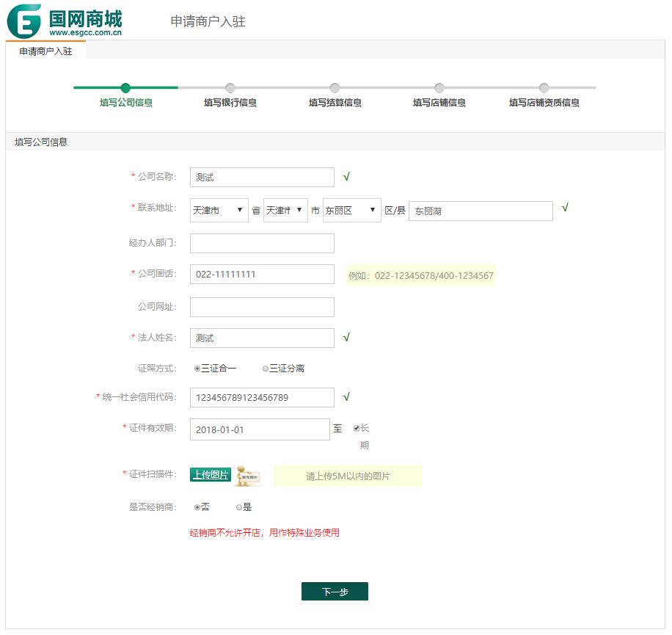
Task: Select the 三证分离 radio option
Action: [x=266, y=369]
